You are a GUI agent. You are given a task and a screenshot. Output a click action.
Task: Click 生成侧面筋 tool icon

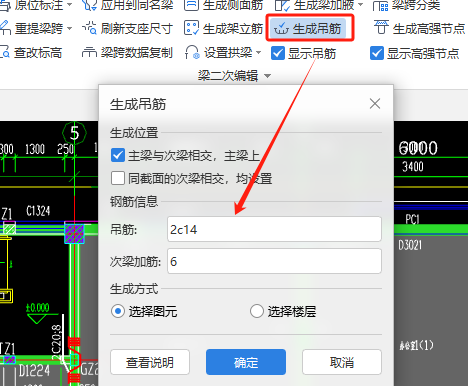[x=191, y=5]
